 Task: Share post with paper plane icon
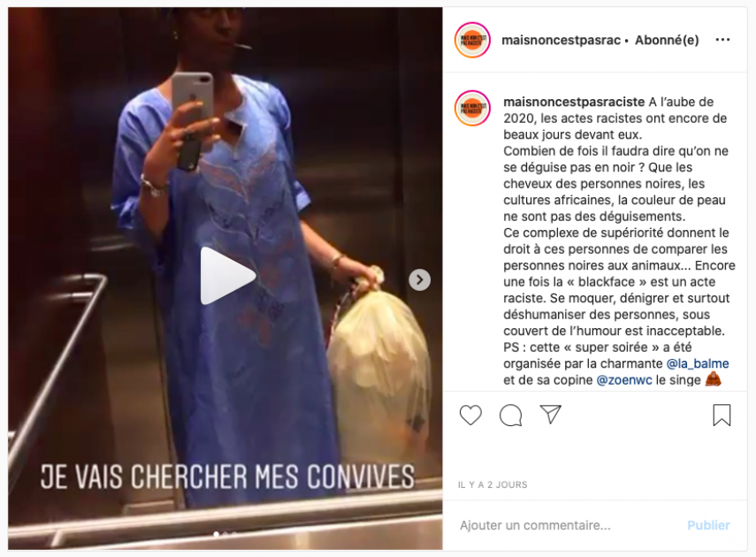[x=550, y=415]
